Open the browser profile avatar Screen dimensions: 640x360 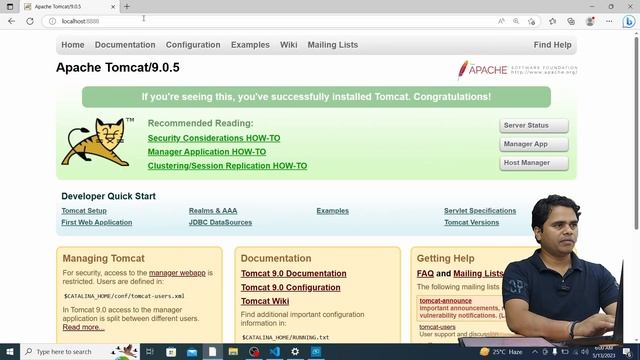coord(590,21)
